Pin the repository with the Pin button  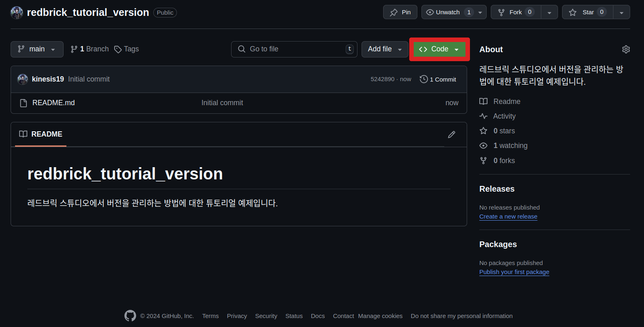(400, 12)
